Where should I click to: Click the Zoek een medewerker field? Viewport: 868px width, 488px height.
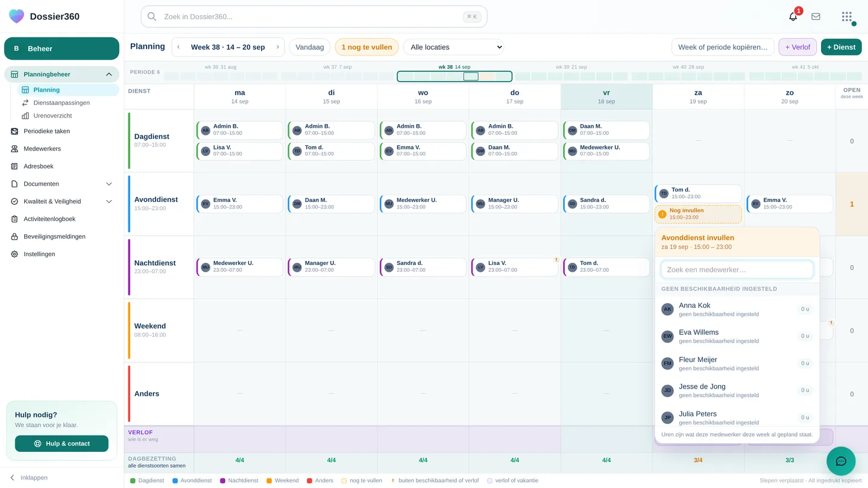737,270
